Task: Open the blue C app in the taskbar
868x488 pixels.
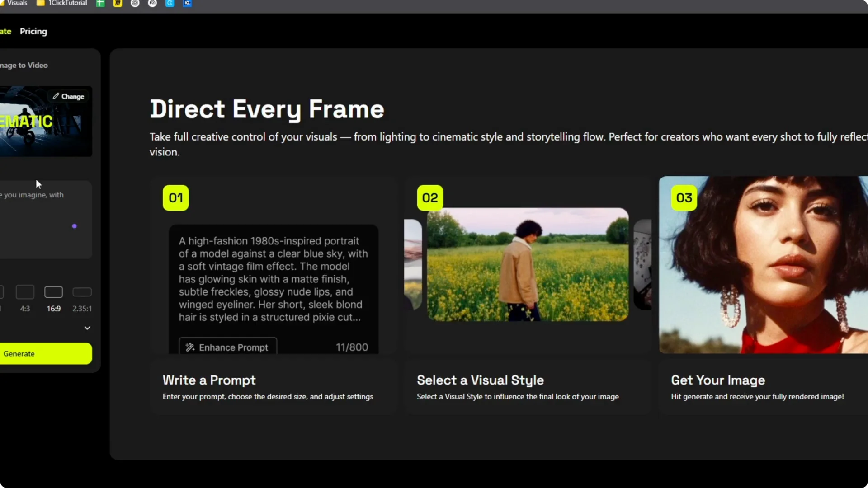Action: coord(170,3)
